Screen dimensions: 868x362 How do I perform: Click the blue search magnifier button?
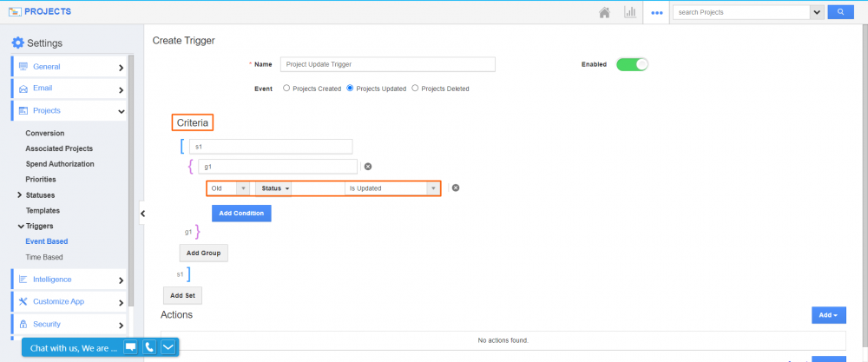pyautogui.click(x=839, y=12)
